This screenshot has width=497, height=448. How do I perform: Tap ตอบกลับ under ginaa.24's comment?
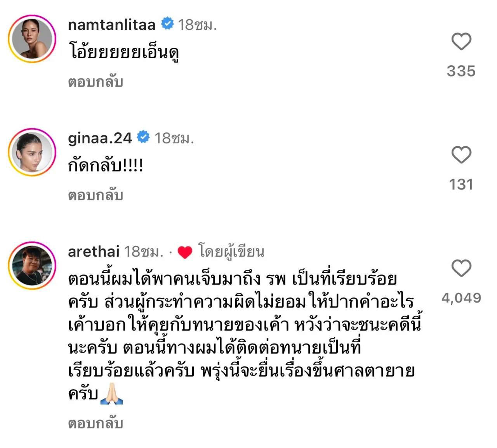(96, 195)
